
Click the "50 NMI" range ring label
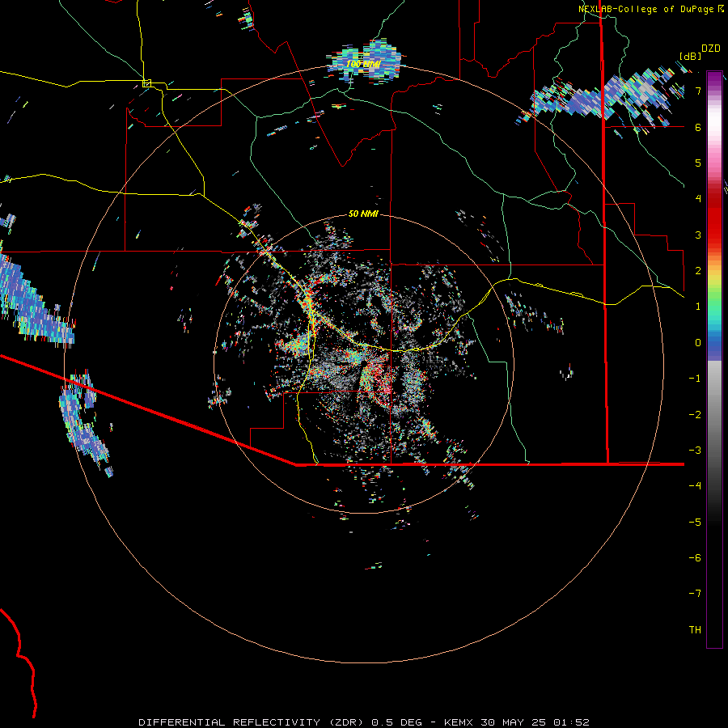coord(363,214)
